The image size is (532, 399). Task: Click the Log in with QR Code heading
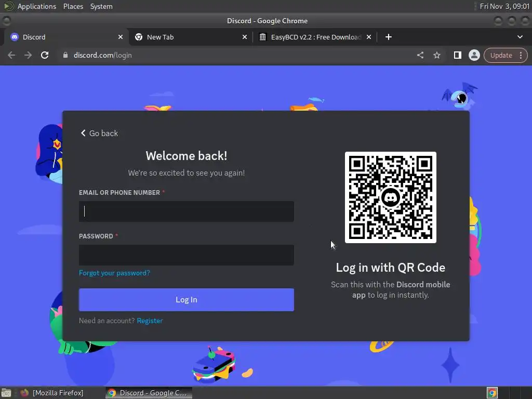click(x=391, y=268)
